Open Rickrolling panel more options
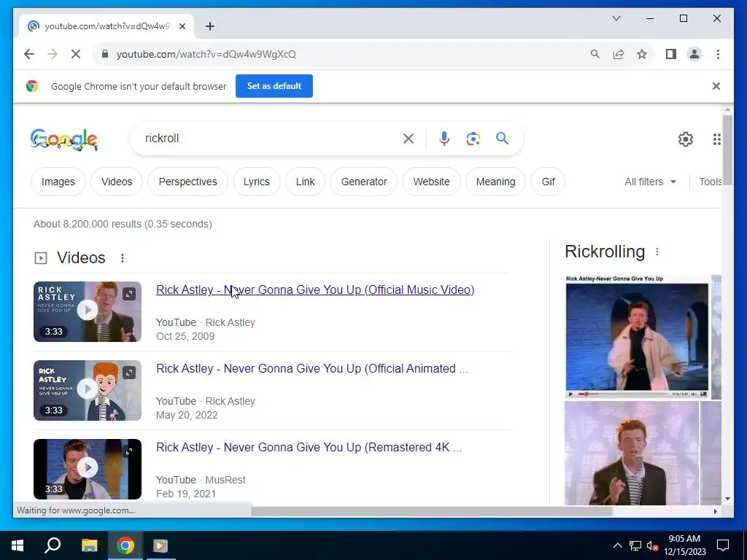747x560 pixels. [x=657, y=252]
